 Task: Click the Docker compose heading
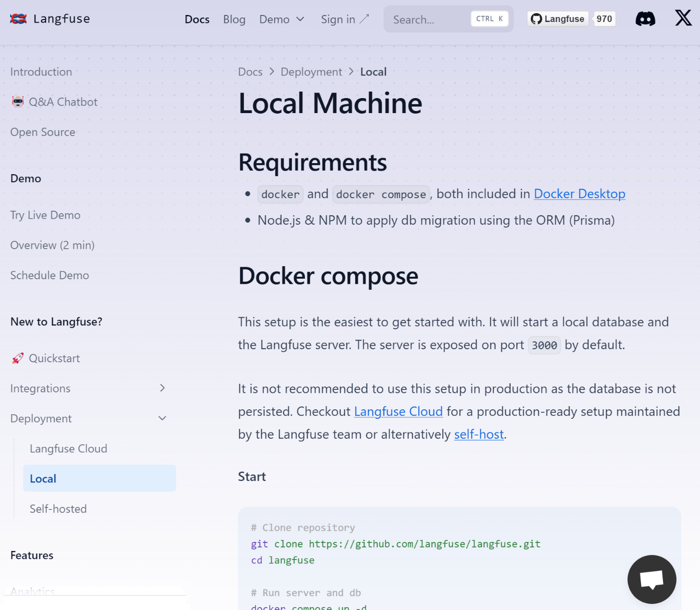(328, 276)
